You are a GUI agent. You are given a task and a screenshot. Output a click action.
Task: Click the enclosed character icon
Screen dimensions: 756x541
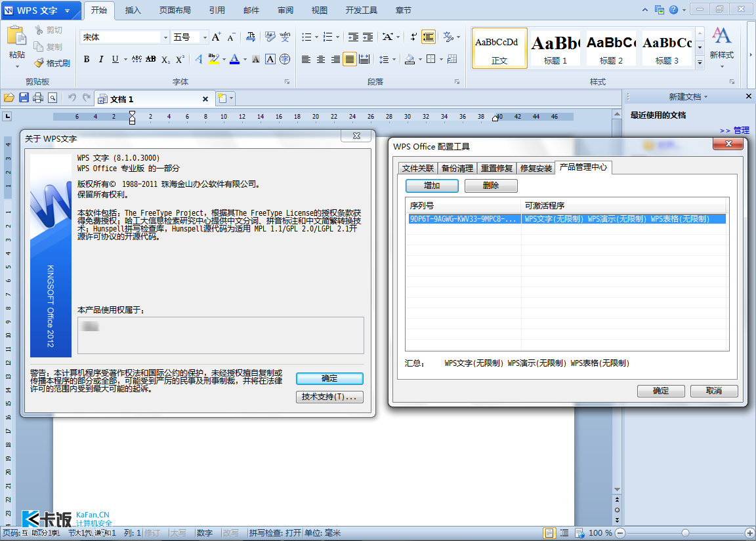click(x=285, y=59)
